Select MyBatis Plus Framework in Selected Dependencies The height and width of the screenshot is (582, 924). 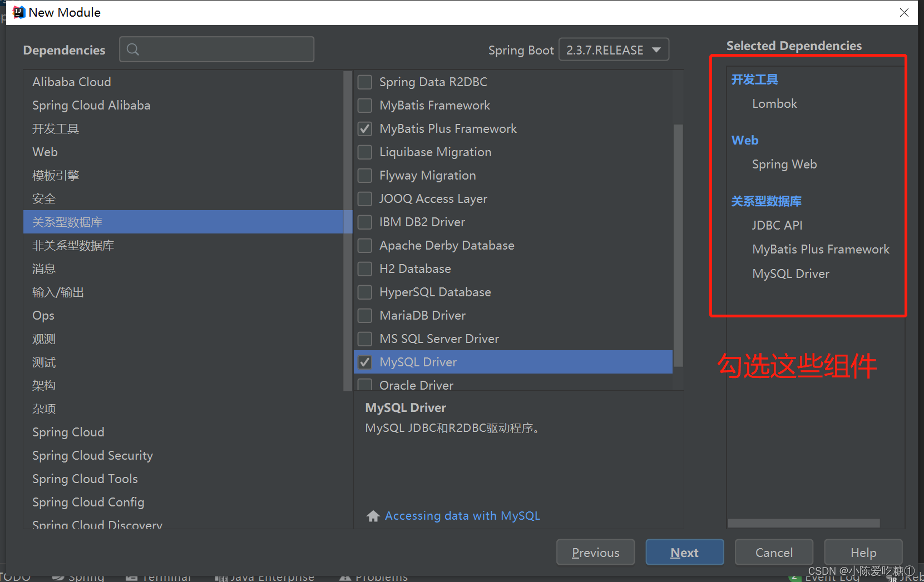click(x=821, y=250)
